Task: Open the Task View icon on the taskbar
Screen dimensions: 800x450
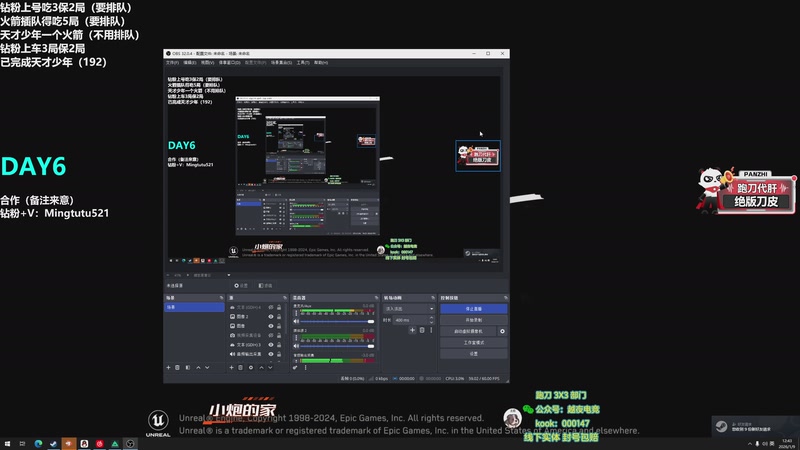Action: (22, 444)
